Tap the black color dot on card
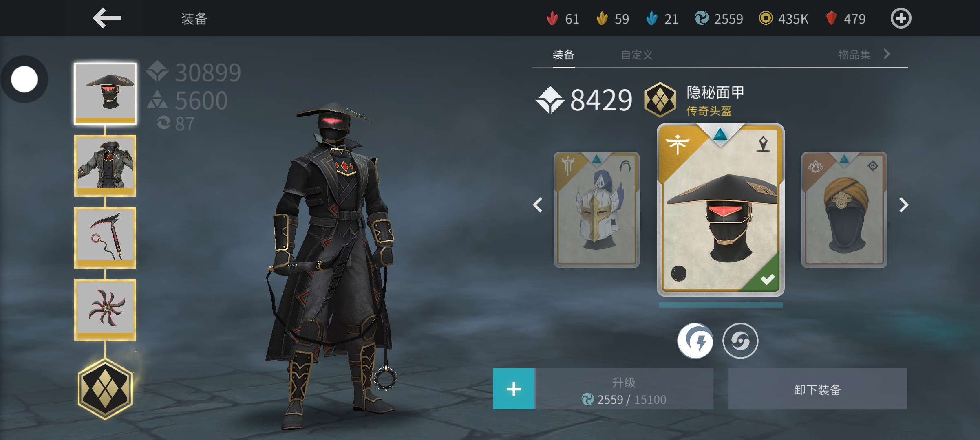 click(679, 273)
